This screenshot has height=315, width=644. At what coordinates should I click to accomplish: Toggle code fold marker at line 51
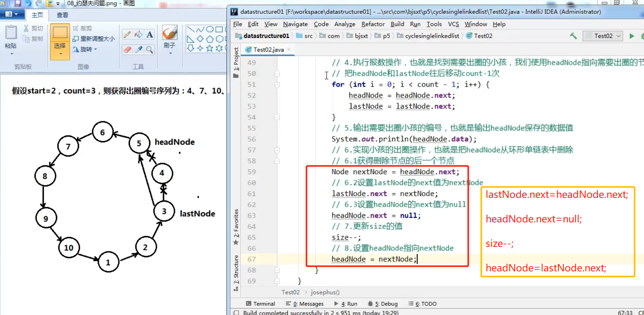277,85
